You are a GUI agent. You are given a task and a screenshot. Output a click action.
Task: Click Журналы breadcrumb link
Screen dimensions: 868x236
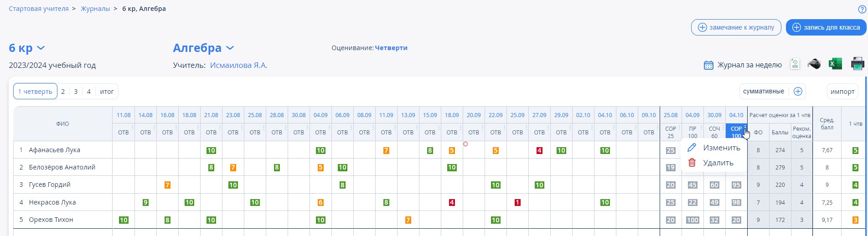click(95, 9)
